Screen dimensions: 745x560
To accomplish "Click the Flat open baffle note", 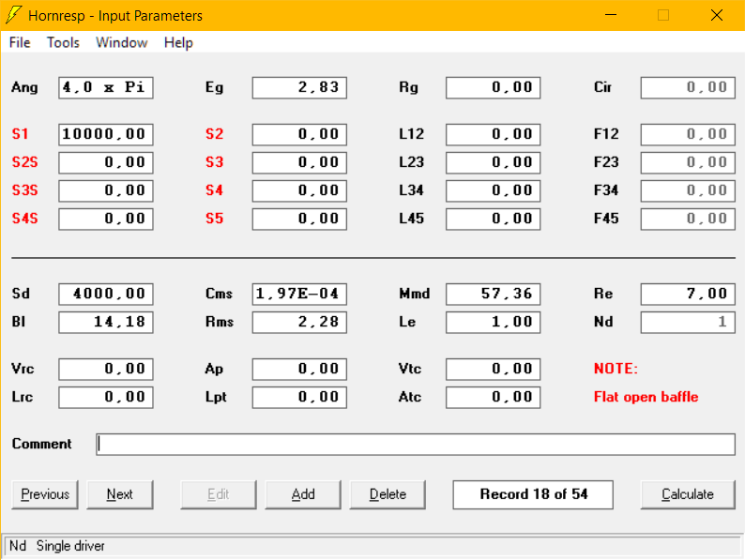I will [x=646, y=397].
